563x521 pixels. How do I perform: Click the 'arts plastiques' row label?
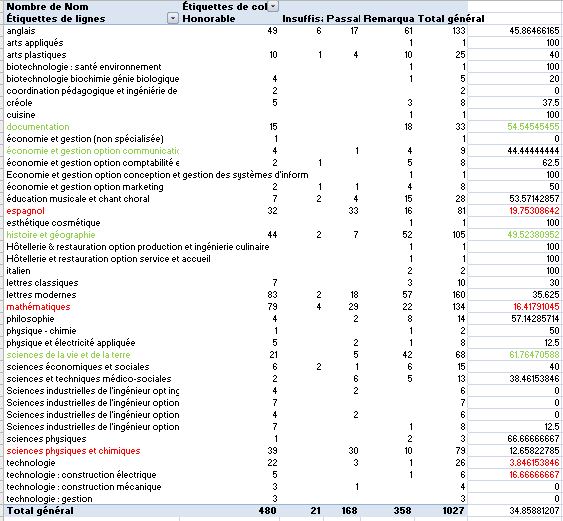pyautogui.click(x=36, y=55)
